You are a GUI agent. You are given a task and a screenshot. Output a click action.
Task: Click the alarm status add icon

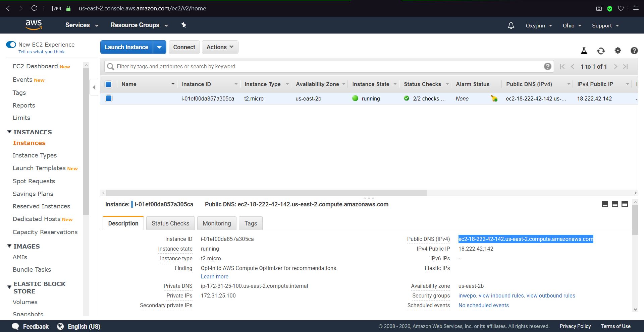pyautogui.click(x=494, y=98)
